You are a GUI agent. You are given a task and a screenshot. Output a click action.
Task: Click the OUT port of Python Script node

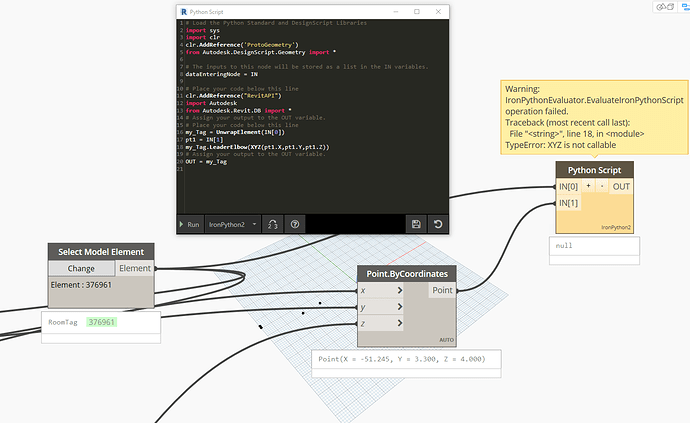[621, 187]
